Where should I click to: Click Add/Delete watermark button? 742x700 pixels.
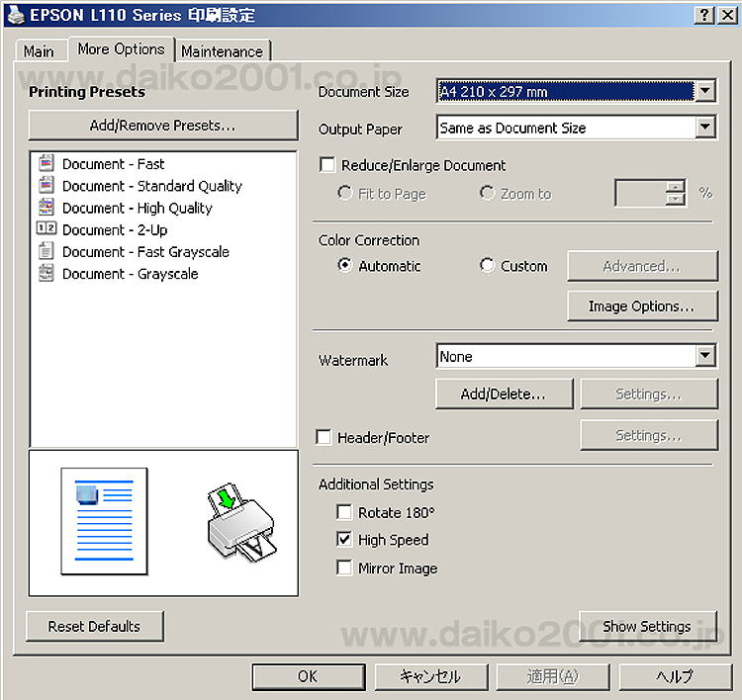click(504, 394)
